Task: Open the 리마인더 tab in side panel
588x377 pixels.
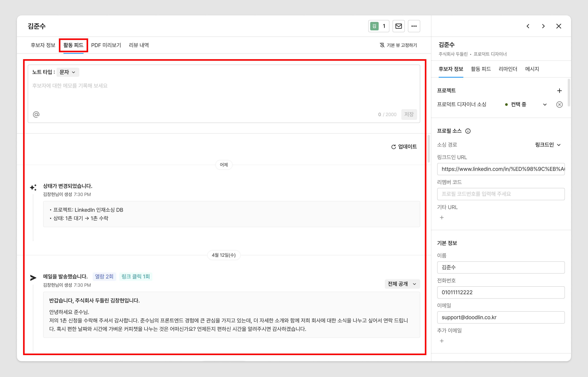Action: 508,69
